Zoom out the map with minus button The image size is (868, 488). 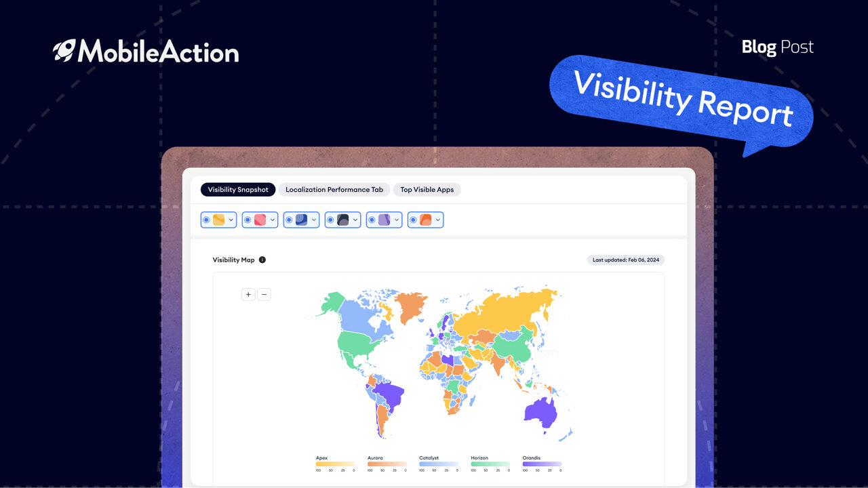[264, 294]
